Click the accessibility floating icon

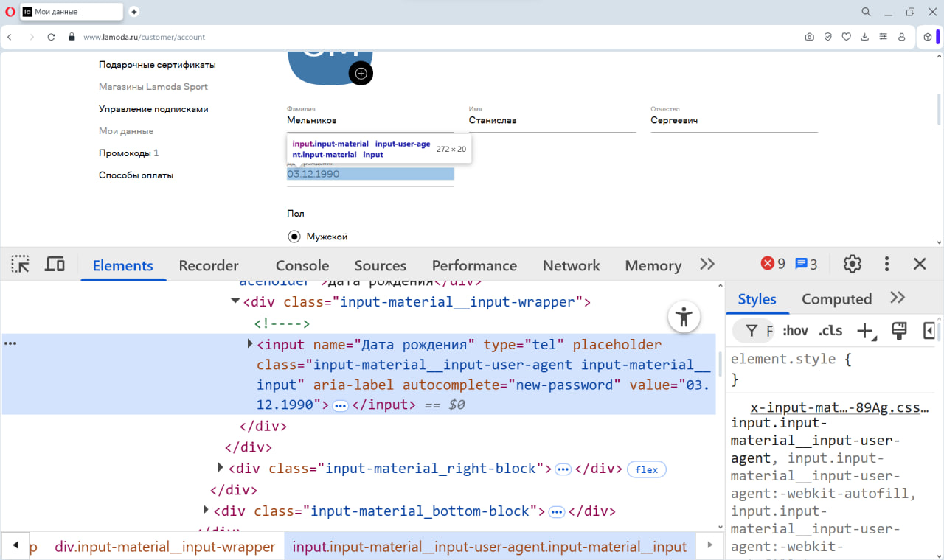[x=684, y=318]
